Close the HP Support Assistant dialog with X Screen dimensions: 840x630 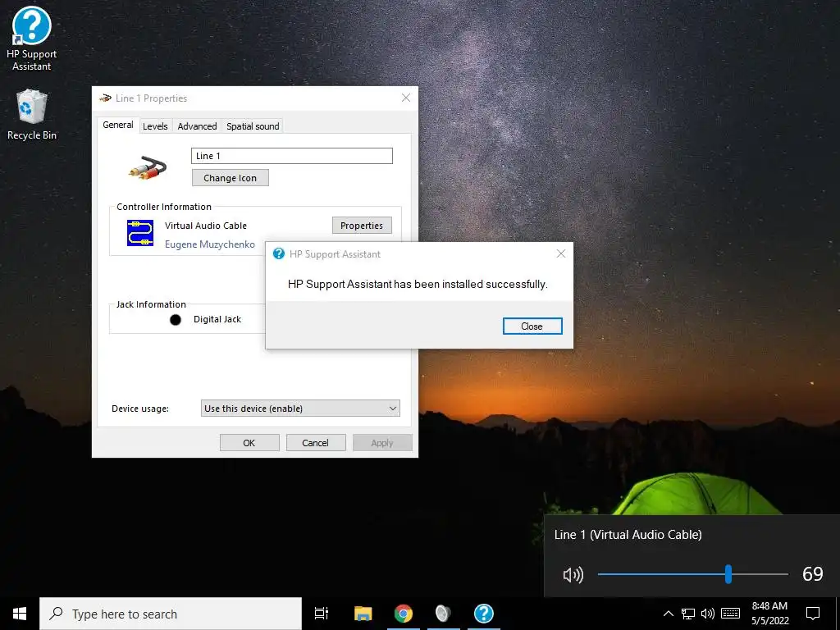coord(561,253)
